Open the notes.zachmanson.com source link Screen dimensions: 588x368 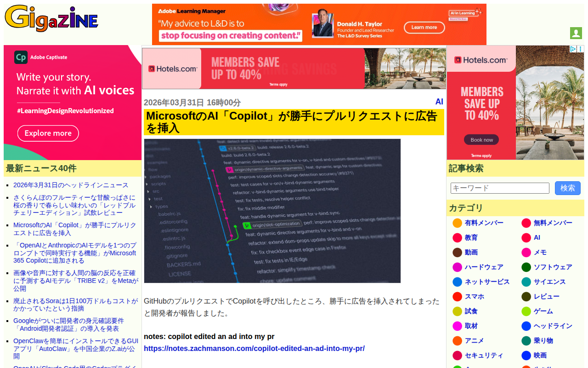(254, 349)
